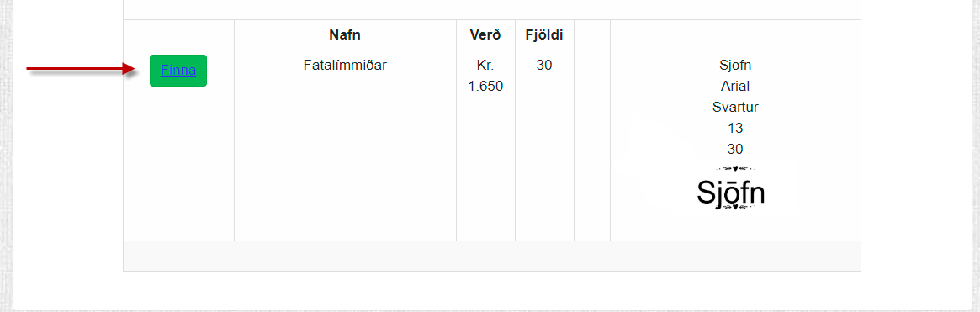
Task: Click the Sjöfn text line above Arial
Action: tap(735, 65)
